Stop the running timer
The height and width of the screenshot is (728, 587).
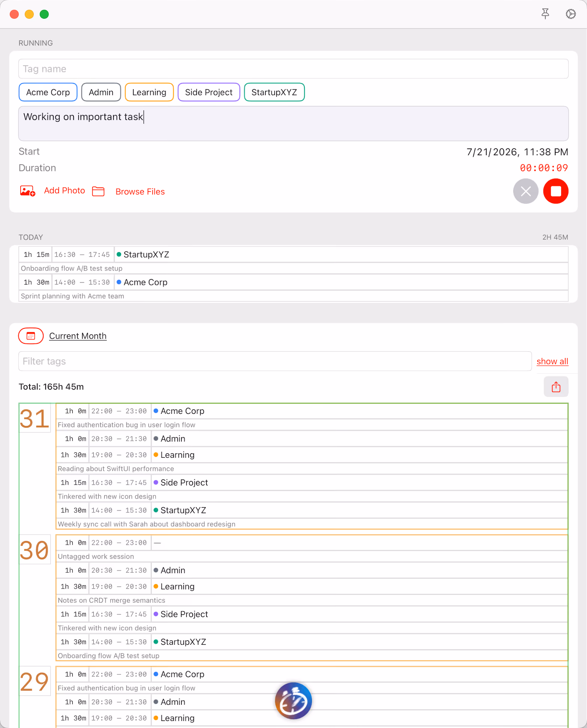[x=556, y=191]
